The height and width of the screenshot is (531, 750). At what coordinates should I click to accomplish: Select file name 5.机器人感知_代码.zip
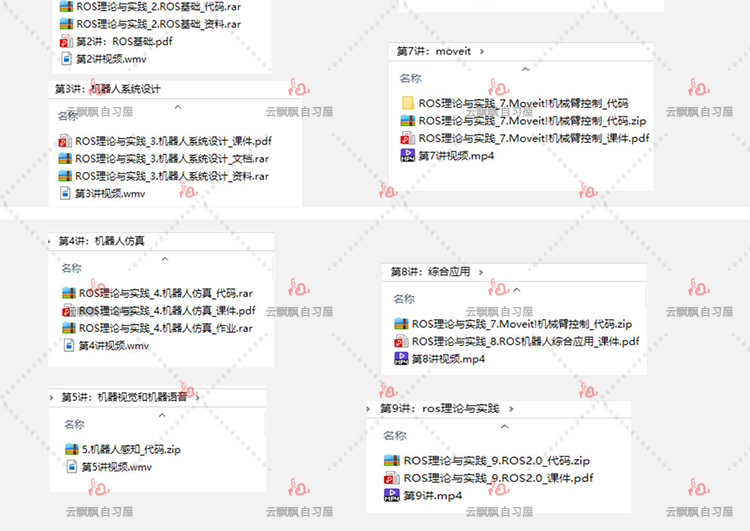tap(131, 450)
